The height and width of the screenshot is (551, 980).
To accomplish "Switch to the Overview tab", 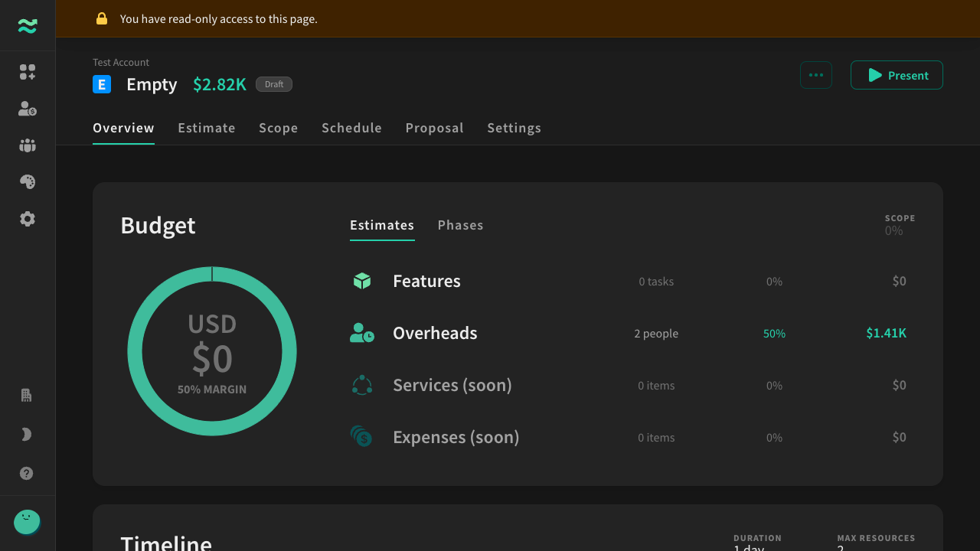I will point(123,128).
